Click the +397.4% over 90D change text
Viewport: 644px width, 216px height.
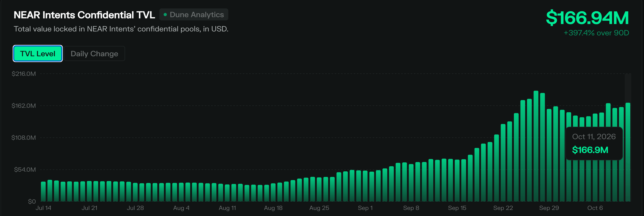point(596,33)
